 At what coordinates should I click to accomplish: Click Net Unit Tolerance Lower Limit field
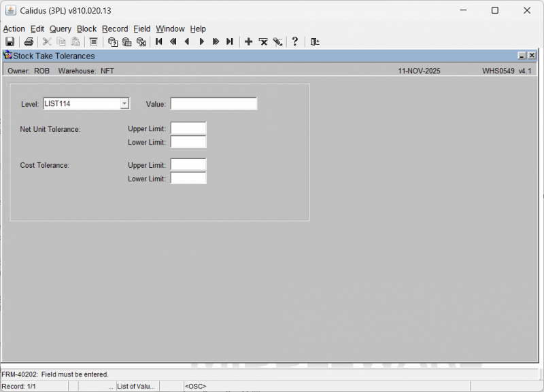click(188, 142)
